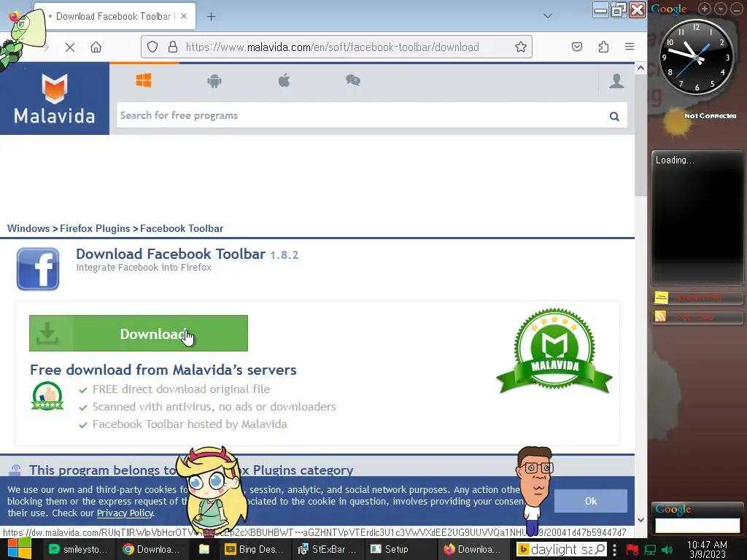Switch to Bing Des... taskbar item
This screenshot has height=560, width=747.
pos(255,550)
